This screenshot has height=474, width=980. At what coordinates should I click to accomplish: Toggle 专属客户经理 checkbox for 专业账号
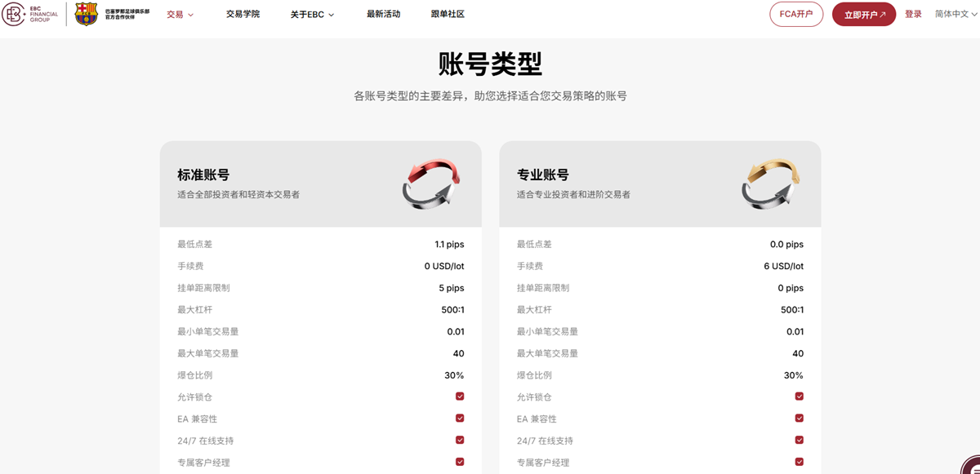[799, 463]
